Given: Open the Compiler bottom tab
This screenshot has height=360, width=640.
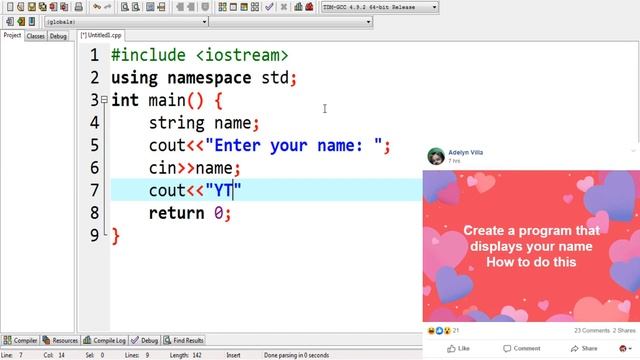Looking at the screenshot, I should [20, 340].
